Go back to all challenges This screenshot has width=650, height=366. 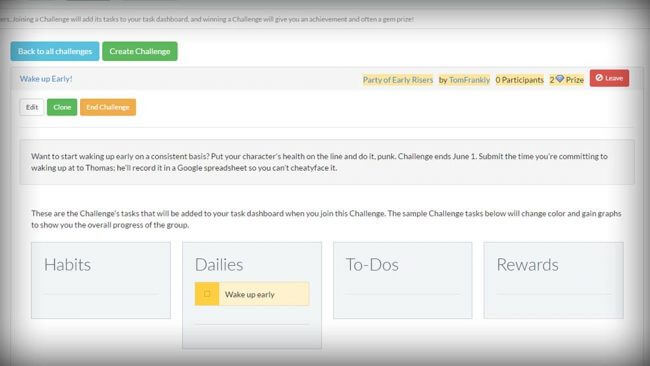55,51
